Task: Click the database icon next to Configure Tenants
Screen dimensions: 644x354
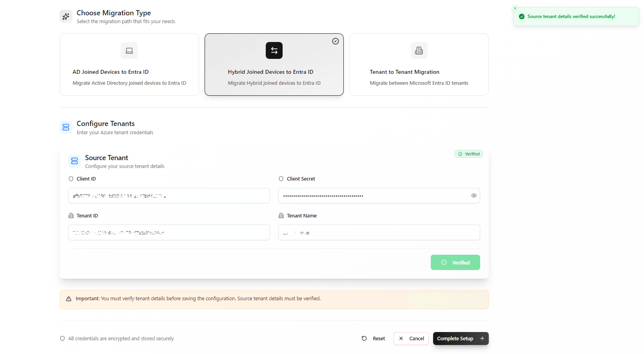Action: click(x=66, y=127)
